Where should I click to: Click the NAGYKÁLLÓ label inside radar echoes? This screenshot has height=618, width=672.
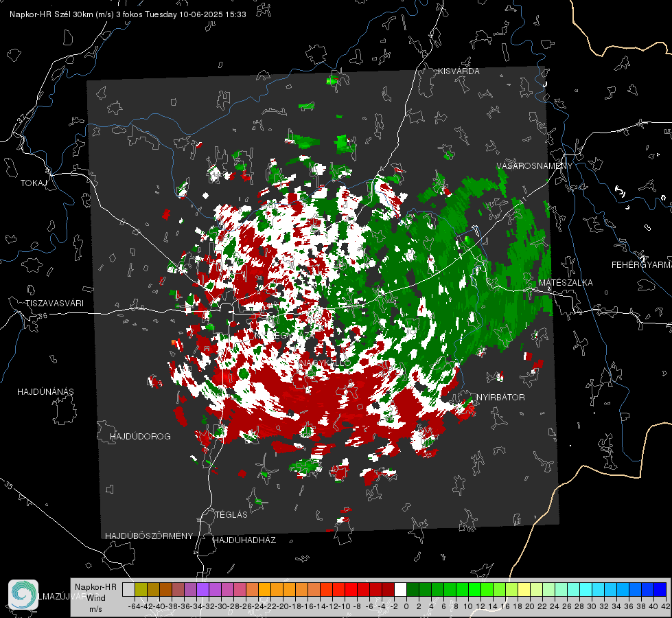point(325,363)
